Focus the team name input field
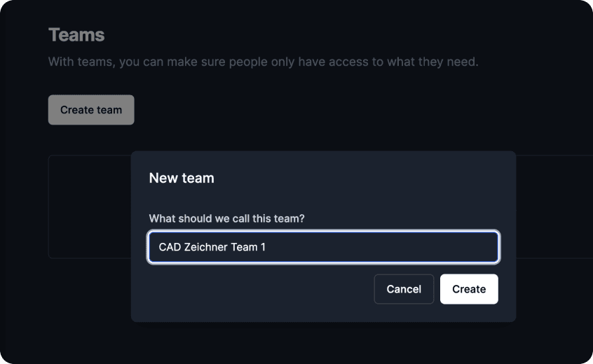The image size is (593, 364). point(324,247)
